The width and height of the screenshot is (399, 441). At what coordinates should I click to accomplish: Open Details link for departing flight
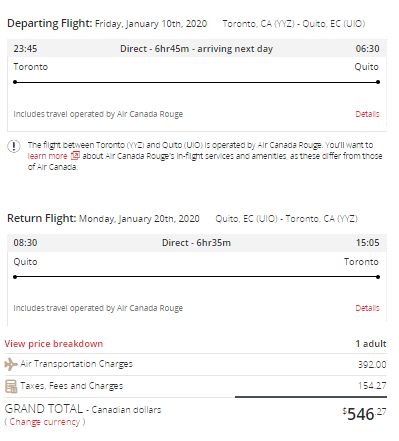[x=367, y=114]
